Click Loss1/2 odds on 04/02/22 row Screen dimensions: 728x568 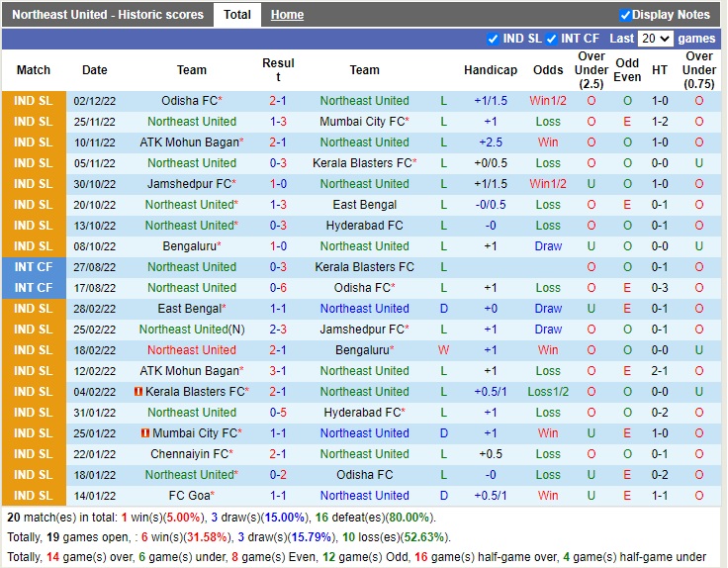(x=548, y=392)
